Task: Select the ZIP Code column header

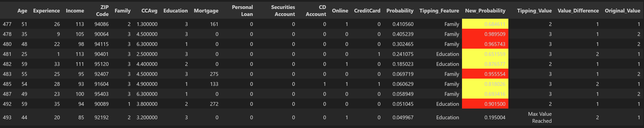Action: [x=102, y=10]
